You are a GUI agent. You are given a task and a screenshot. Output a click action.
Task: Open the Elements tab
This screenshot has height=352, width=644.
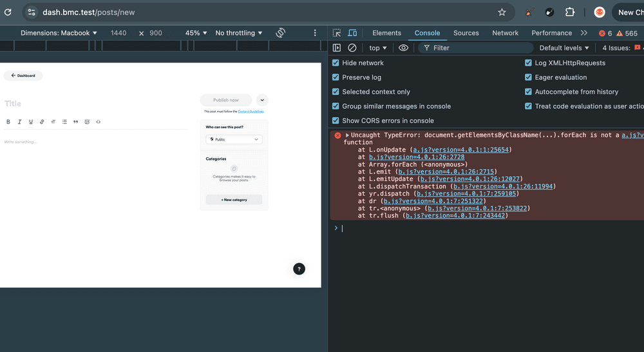click(386, 33)
